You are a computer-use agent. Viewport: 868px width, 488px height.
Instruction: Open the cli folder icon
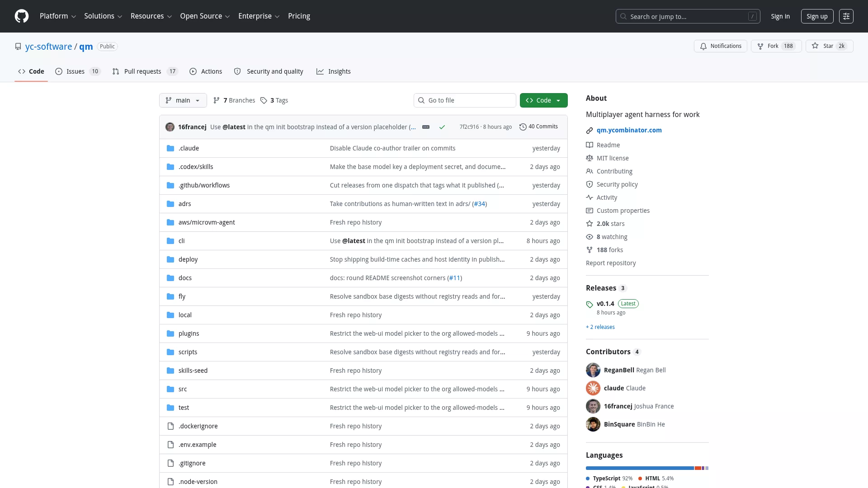(170, 241)
